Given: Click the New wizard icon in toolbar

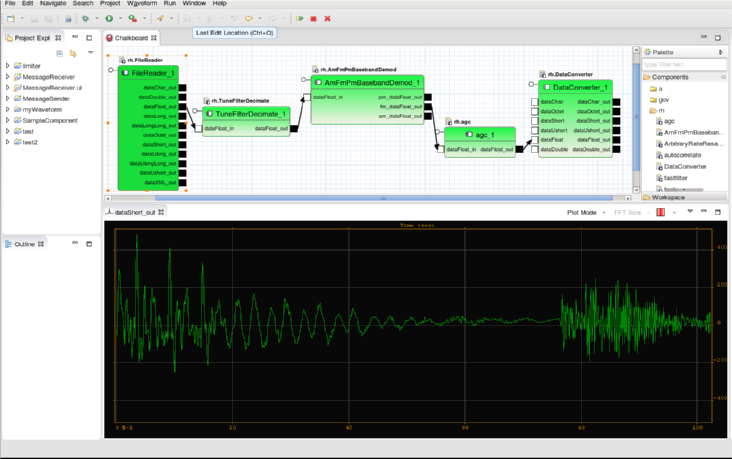Looking at the screenshot, I should pos(10,18).
